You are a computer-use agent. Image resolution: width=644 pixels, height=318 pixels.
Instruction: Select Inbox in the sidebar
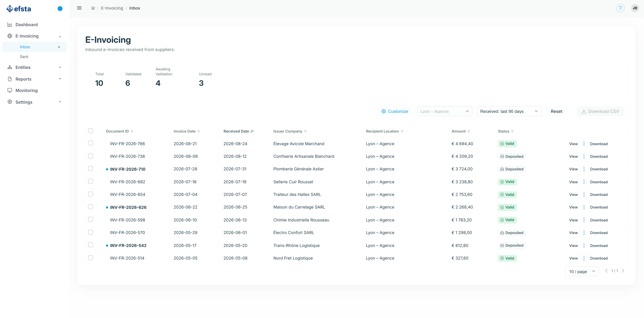click(x=34, y=47)
